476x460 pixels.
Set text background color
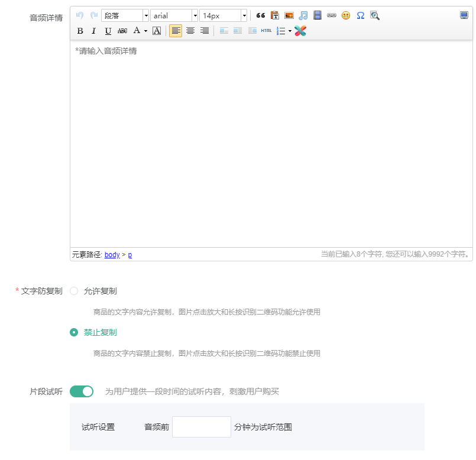click(x=157, y=31)
